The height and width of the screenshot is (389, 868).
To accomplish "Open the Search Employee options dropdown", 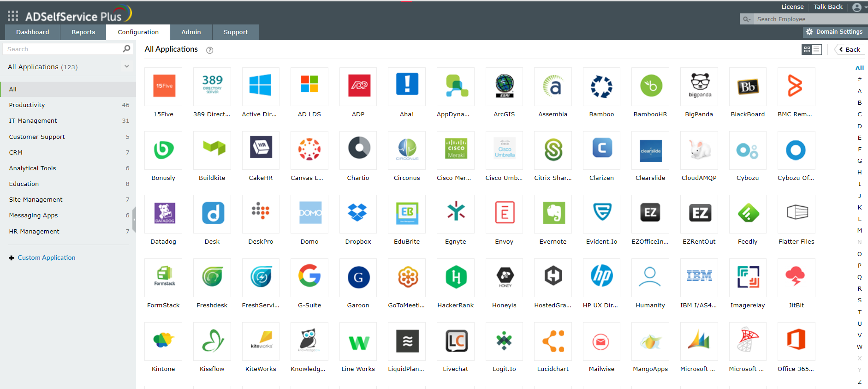I will pyautogui.click(x=747, y=19).
